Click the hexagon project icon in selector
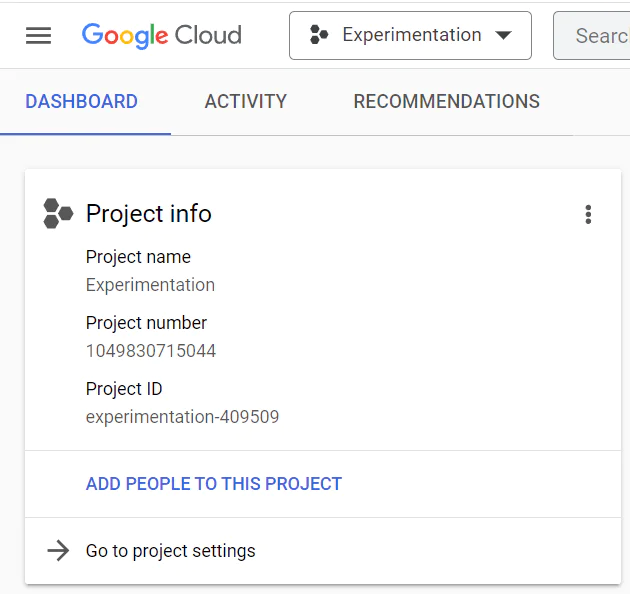The height and width of the screenshot is (594, 630). (319, 35)
